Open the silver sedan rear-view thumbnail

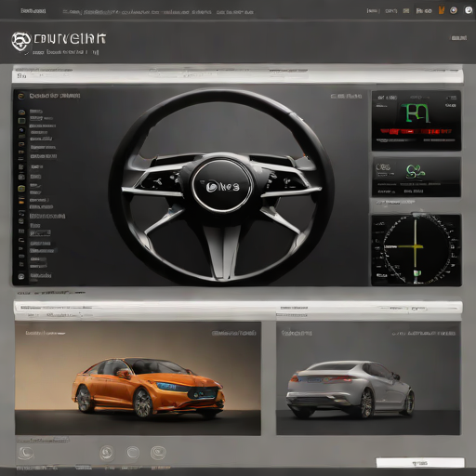368,378
